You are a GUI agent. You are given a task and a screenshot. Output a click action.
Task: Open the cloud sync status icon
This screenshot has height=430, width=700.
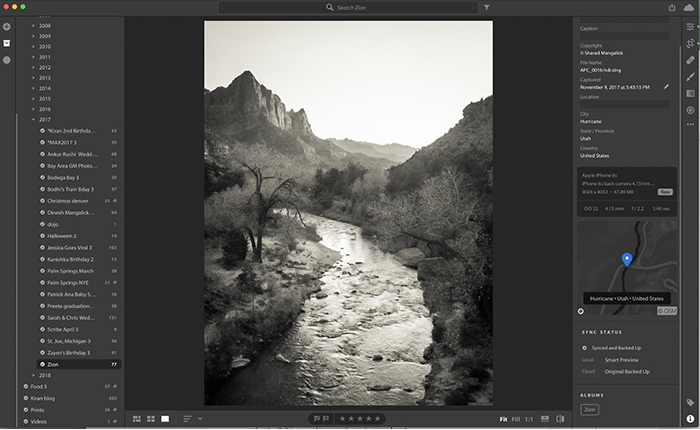coord(689,7)
